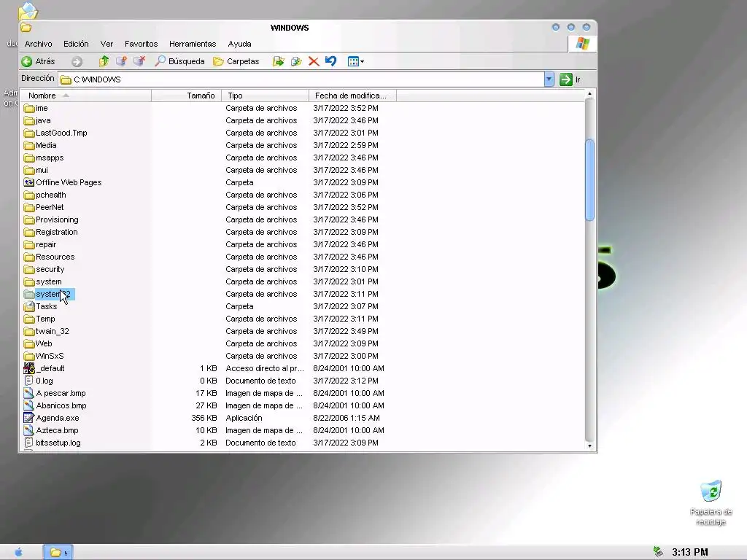The width and height of the screenshot is (747, 560).
Task: Select the Abanicos.bmp file name
Action: pos(61,405)
